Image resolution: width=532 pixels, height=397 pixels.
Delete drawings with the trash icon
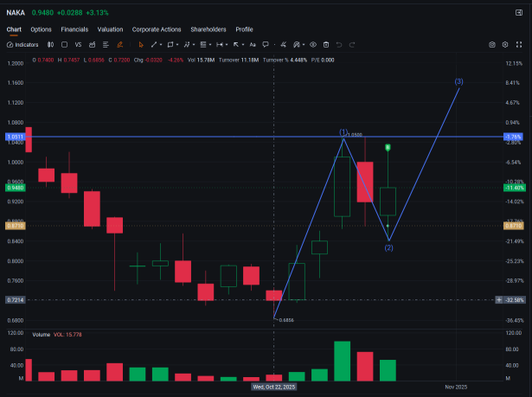[x=326, y=45]
